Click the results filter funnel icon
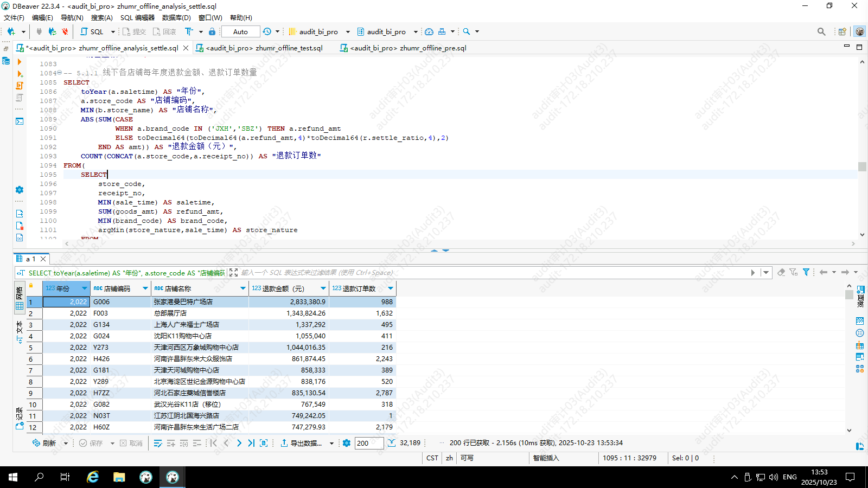The image size is (868, 488). pyautogui.click(x=806, y=272)
